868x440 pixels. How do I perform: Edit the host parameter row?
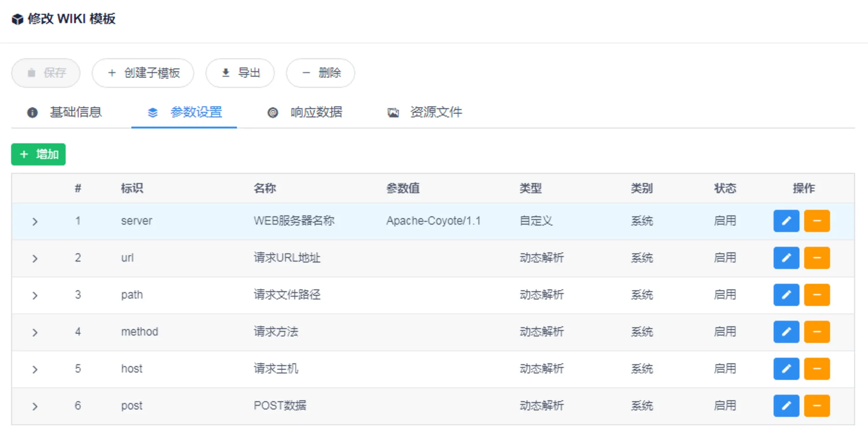pos(786,369)
